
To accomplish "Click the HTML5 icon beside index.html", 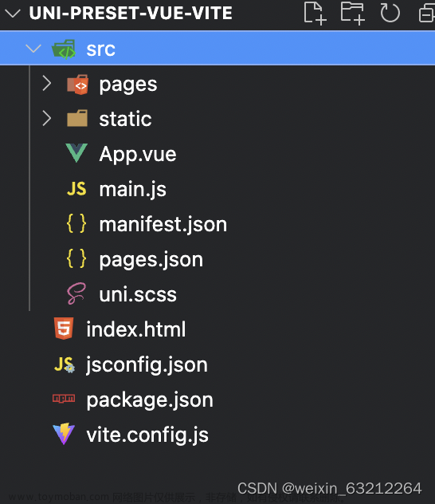I will coord(64,329).
